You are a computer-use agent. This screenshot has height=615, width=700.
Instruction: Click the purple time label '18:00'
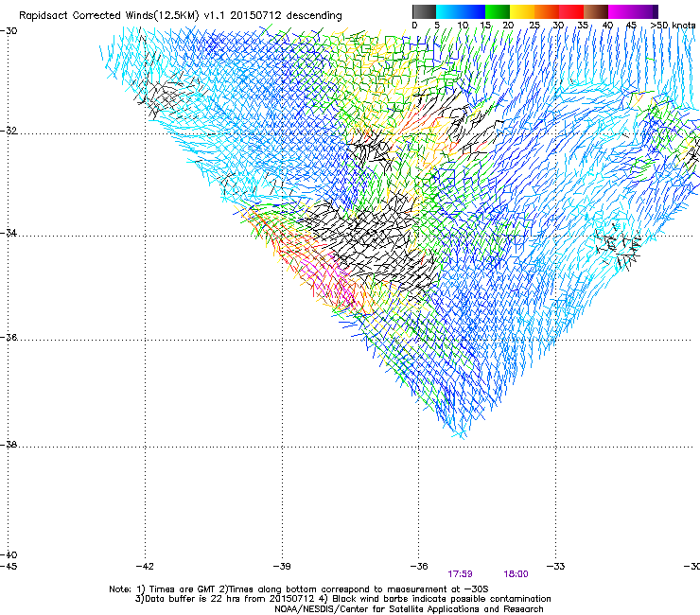coord(516,574)
